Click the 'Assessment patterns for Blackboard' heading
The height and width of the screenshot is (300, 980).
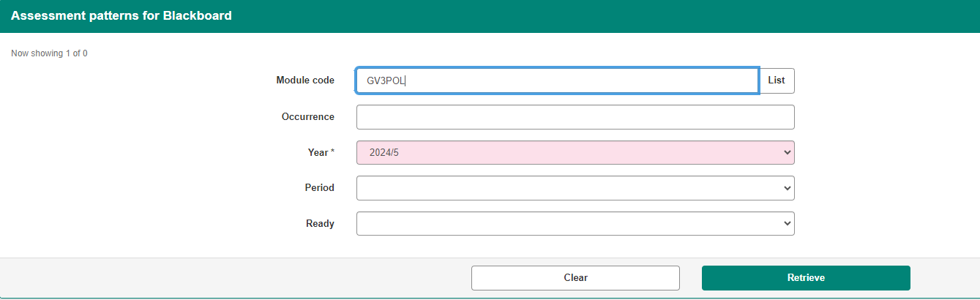click(x=121, y=15)
